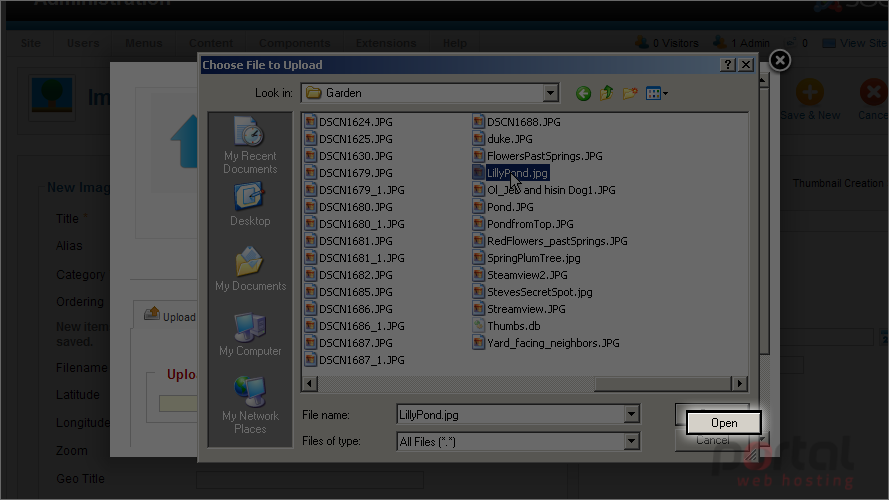Open Extensions menu in Joomla admin
Image resolution: width=889 pixels, height=500 pixels.
[x=386, y=43]
